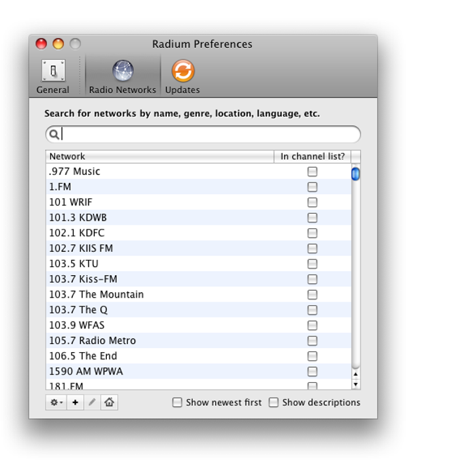Focus the network search field
The height and width of the screenshot is (476, 463).
(x=203, y=134)
